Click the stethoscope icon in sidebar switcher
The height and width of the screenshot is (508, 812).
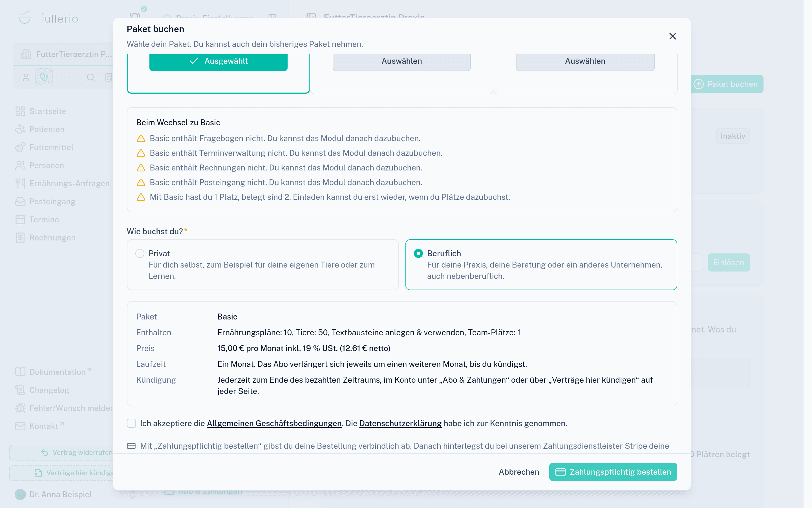click(44, 78)
